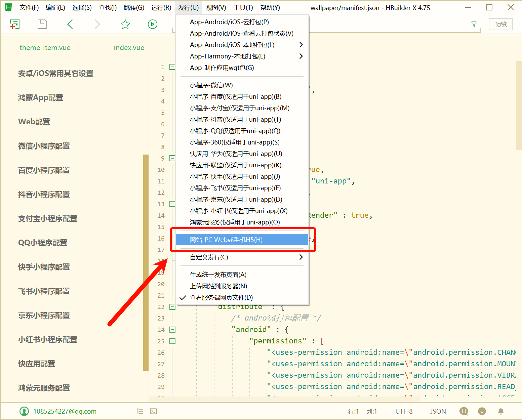Click the save file toolbar icon

(42, 24)
